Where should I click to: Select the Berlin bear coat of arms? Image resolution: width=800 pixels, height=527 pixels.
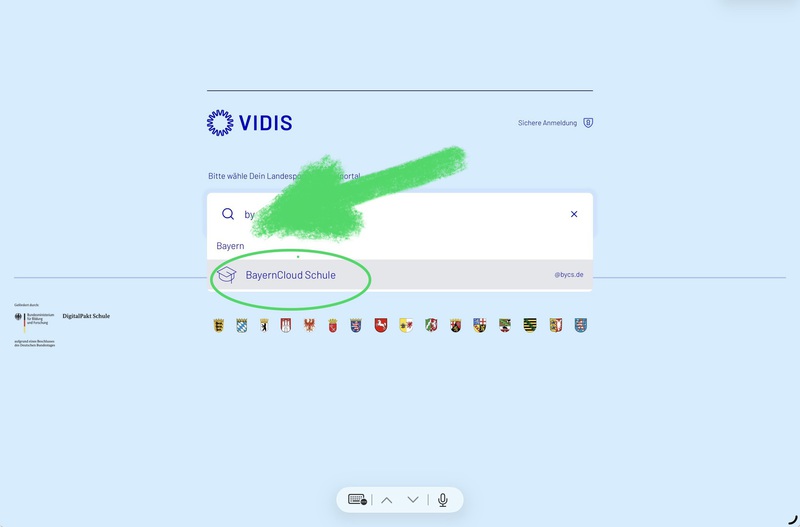pyautogui.click(x=264, y=325)
